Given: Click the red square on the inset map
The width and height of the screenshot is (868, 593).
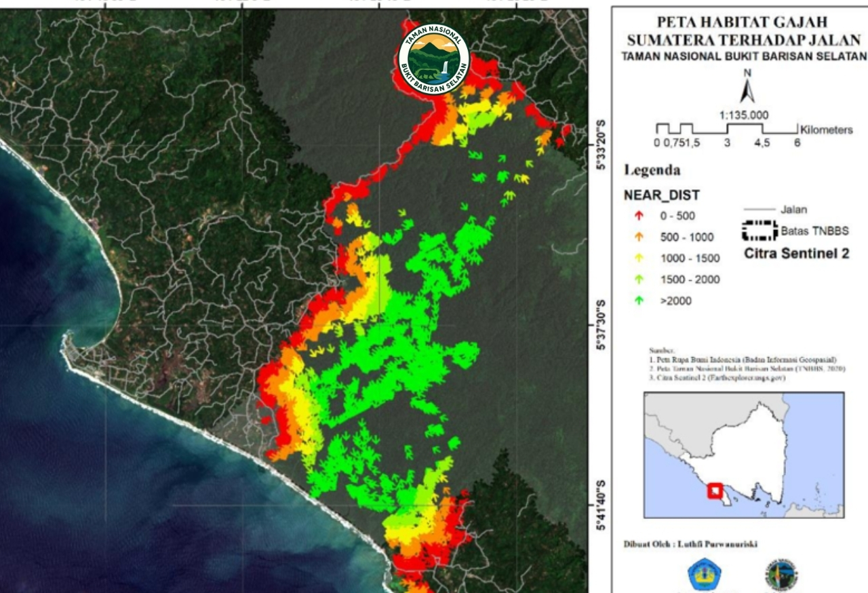Looking at the screenshot, I should [714, 491].
